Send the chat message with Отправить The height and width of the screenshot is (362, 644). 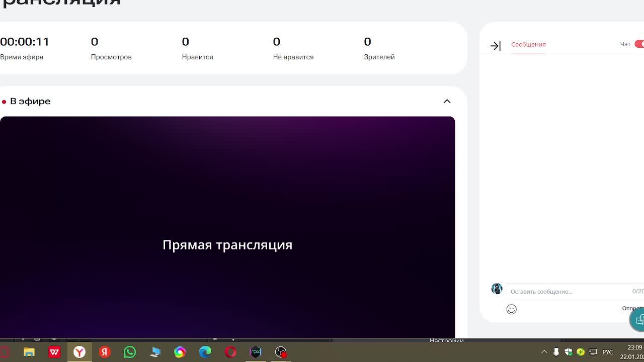click(x=633, y=308)
